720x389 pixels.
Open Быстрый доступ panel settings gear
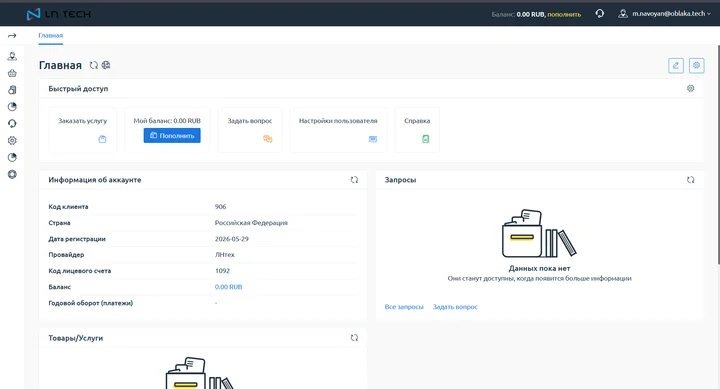click(x=690, y=88)
